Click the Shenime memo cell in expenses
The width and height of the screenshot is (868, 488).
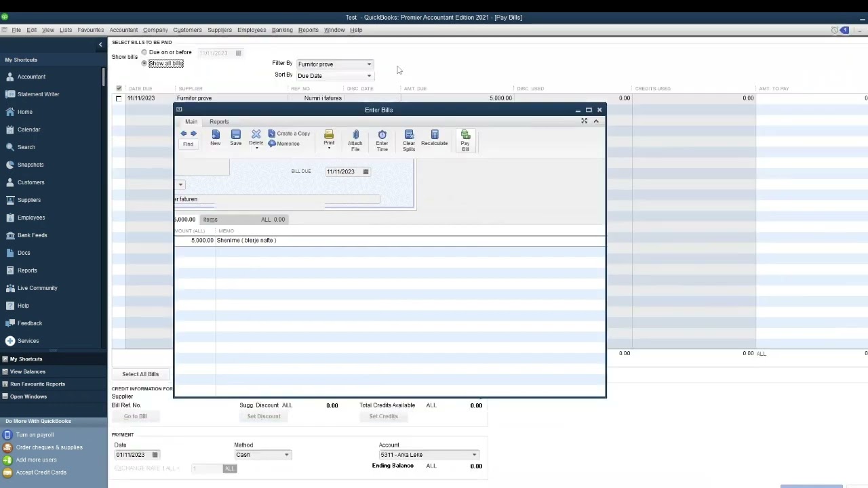(x=410, y=241)
